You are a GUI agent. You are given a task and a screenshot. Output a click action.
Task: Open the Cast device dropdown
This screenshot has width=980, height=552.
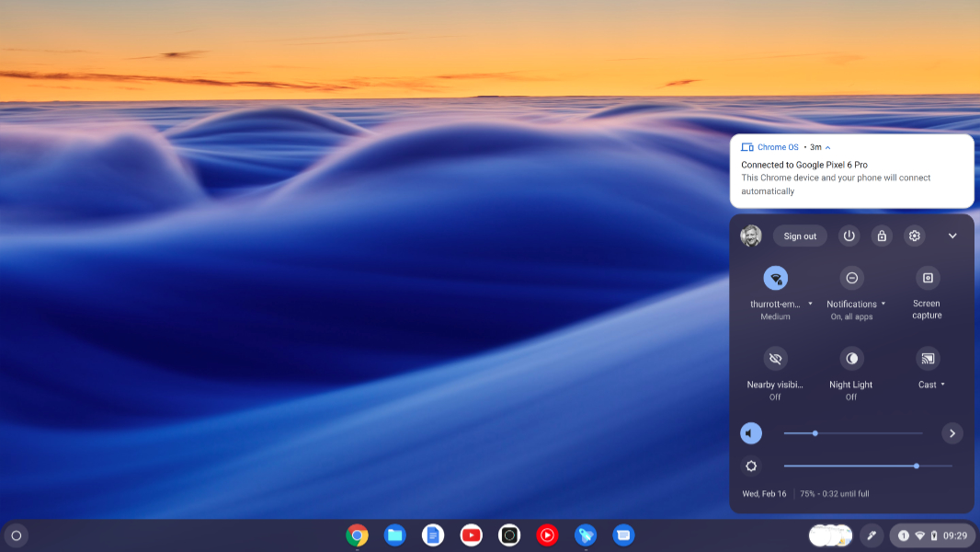click(x=942, y=385)
